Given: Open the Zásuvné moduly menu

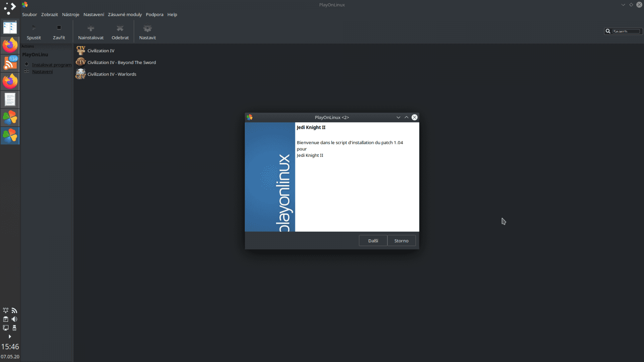Looking at the screenshot, I should pyautogui.click(x=125, y=14).
